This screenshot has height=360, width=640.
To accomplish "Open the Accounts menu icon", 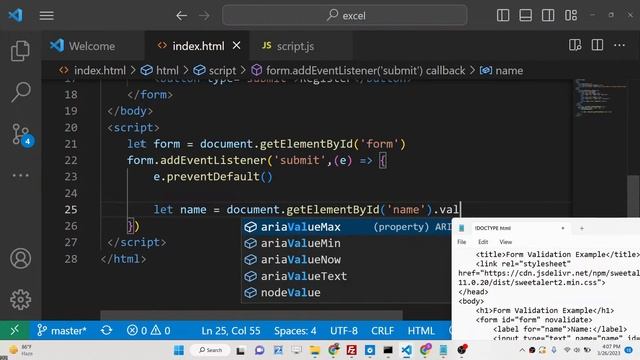I will (x=20, y=258).
